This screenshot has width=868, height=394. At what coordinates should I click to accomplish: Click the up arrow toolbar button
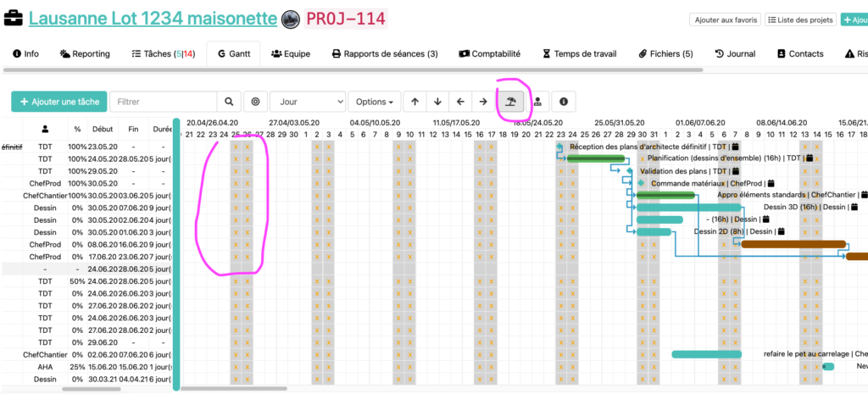415,102
